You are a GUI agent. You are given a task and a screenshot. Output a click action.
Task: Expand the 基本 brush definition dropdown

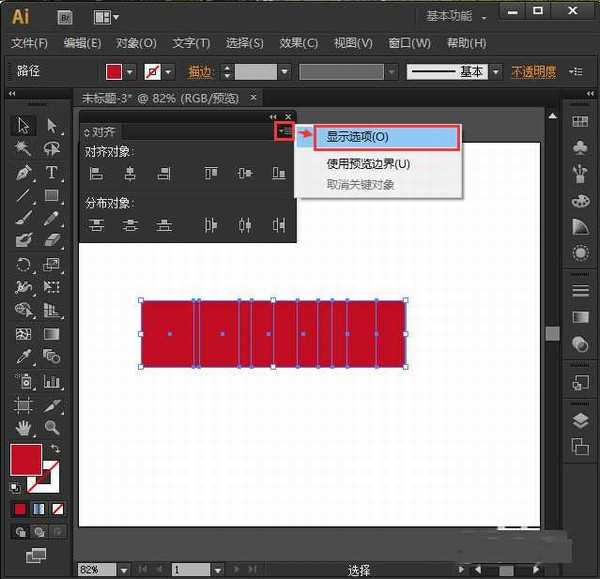[494, 72]
